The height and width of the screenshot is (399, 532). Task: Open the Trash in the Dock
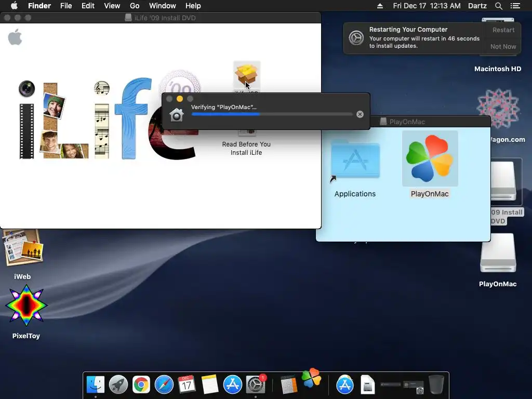436,384
